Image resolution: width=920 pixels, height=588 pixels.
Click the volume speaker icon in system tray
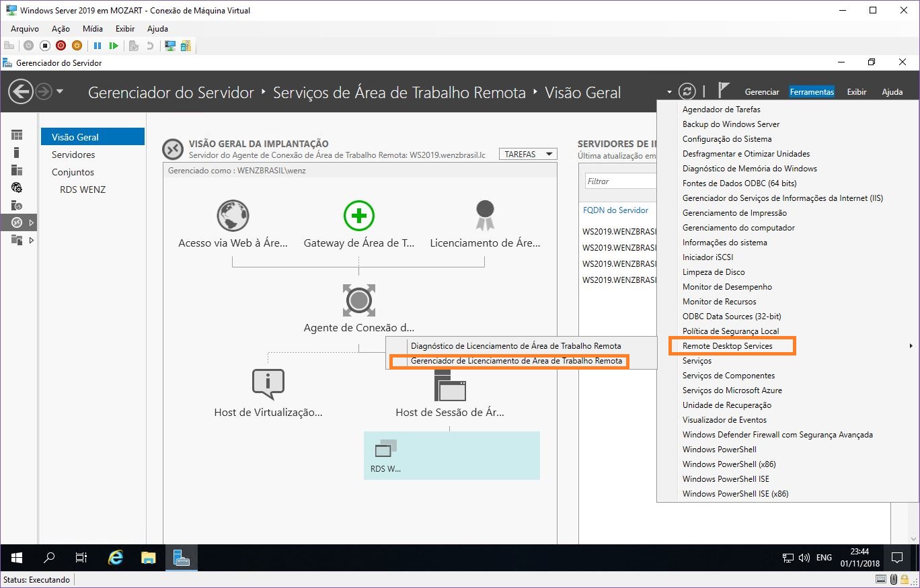pyautogui.click(x=804, y=558)
